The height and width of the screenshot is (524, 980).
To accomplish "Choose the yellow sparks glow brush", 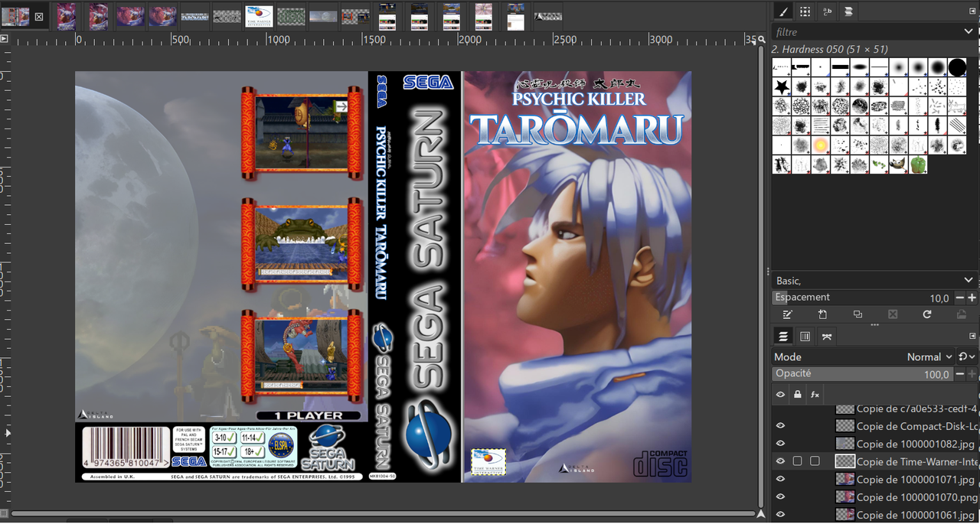I will (821, 145).
